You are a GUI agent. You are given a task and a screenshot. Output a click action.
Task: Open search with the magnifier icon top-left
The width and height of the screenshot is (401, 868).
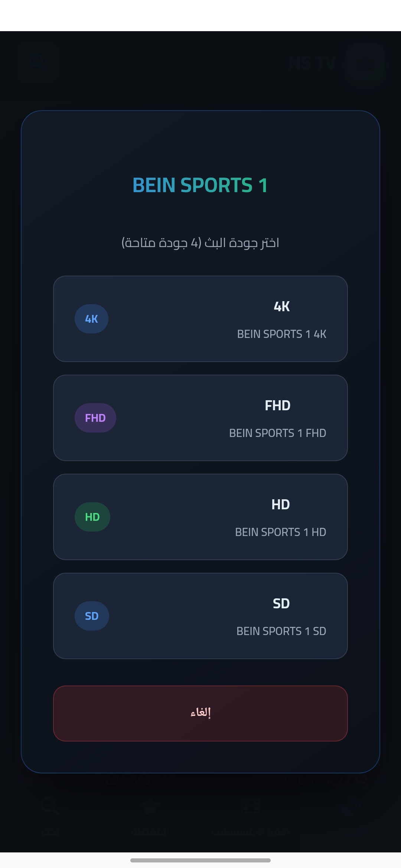38,62
